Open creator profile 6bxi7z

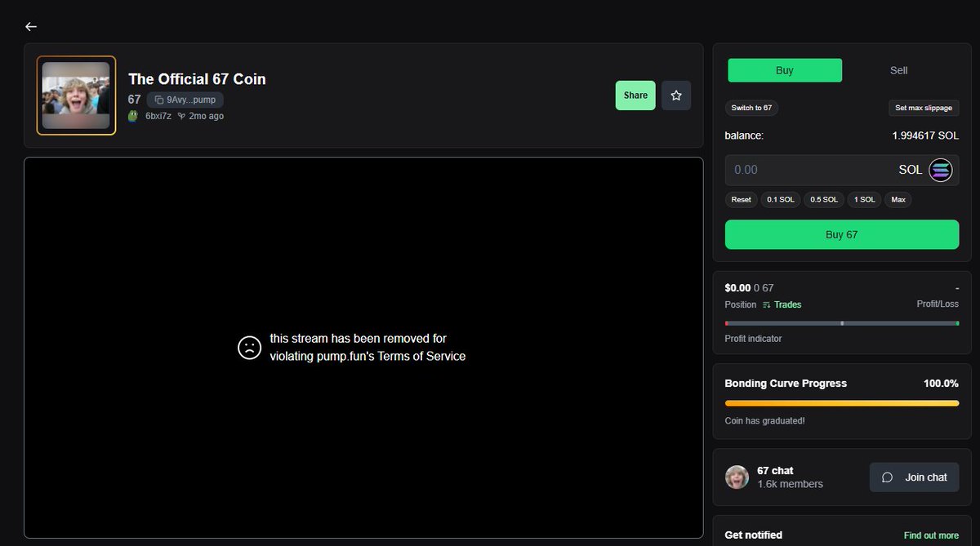pyautogui.click(x=158, y=116)
